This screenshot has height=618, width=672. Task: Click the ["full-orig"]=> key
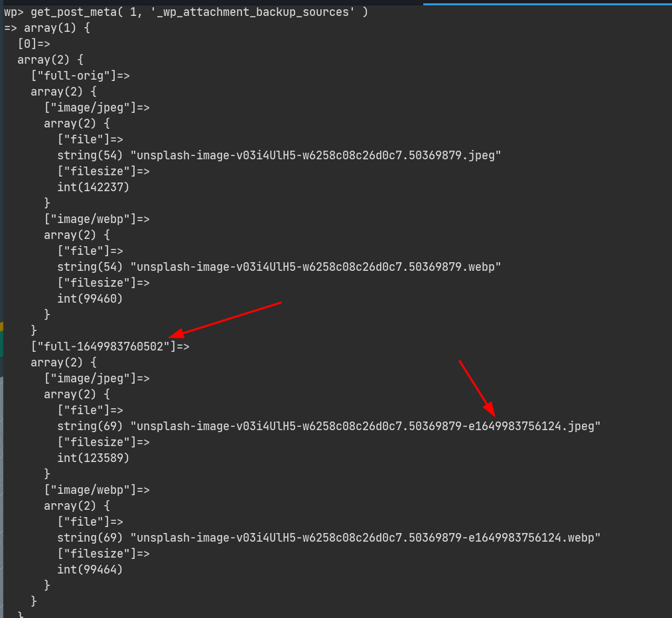pos(80,76)
